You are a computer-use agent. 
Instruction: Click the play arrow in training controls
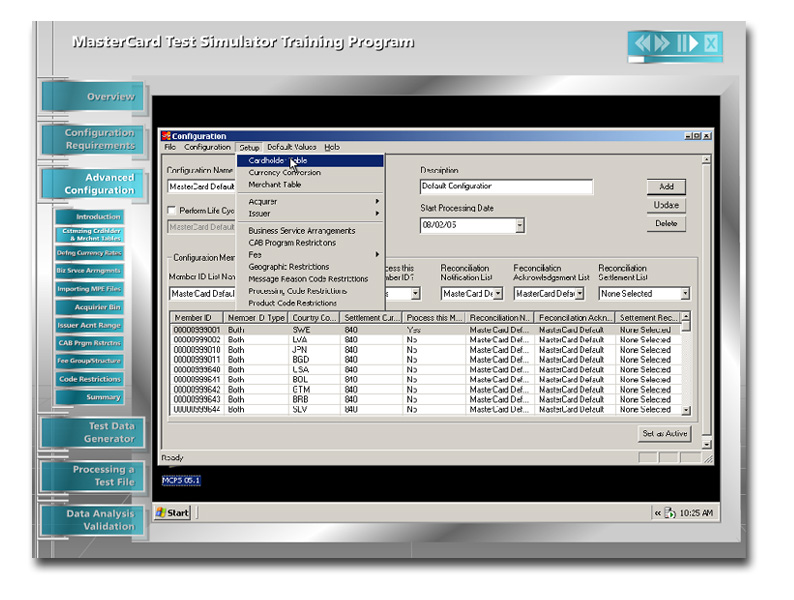click(x=693, y=43)
